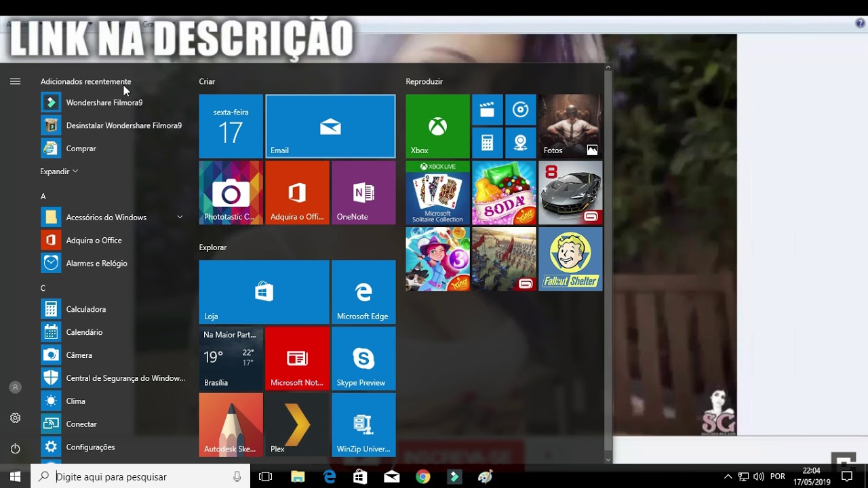Open the Clima app in list

pos(112,401)
